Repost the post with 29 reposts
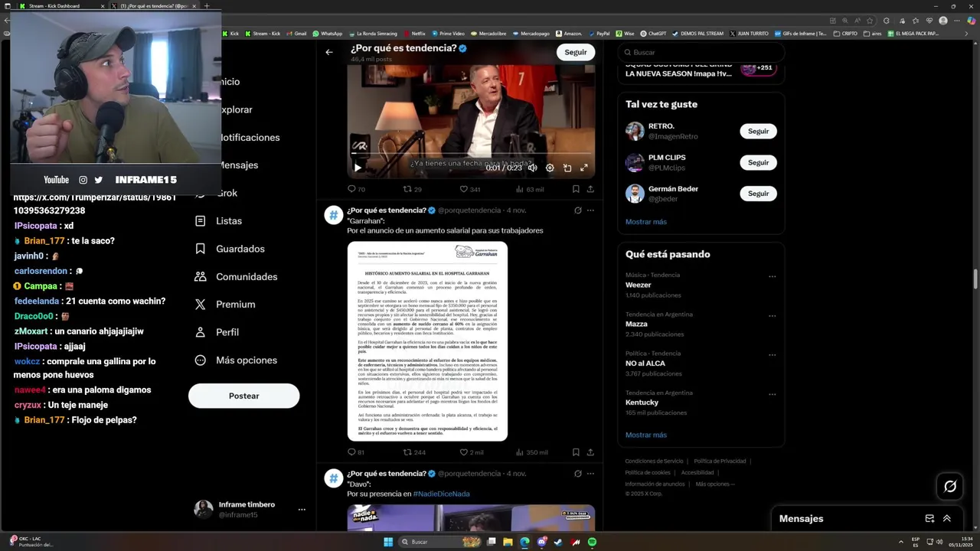This screenshot has width=980, height=551. click(412, 189)
